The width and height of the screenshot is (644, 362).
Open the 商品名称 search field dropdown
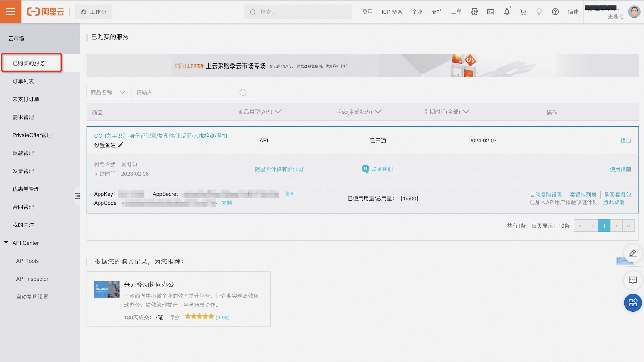(109, 92)
